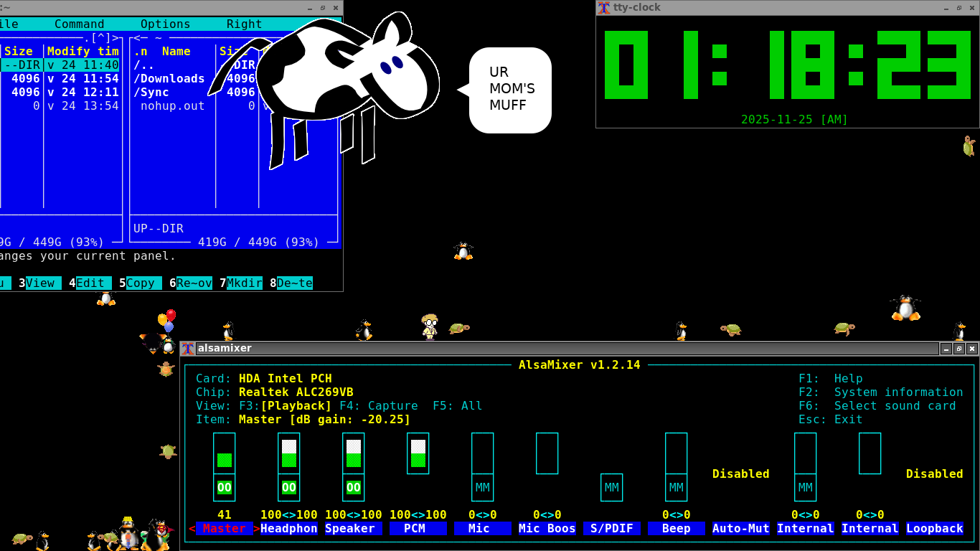This screenshot has width=980, height=551.
Task: Switch alsamixer to F3 Playback view
Action: (x=286, y=405)
